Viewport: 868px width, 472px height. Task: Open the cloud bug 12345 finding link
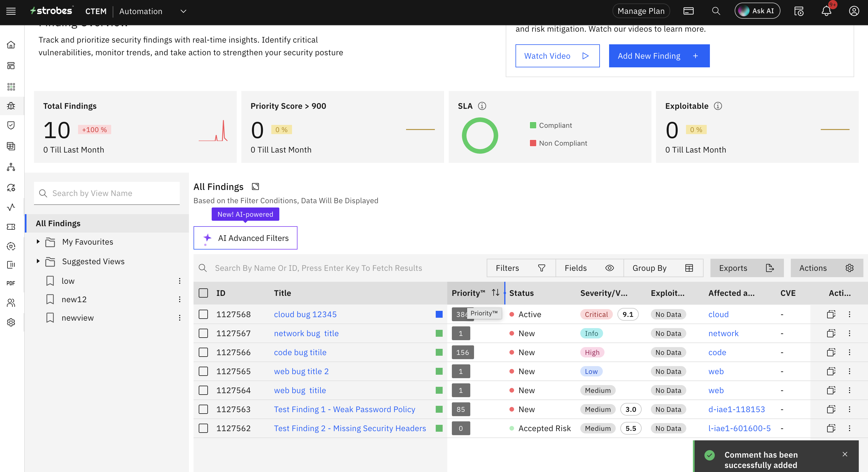(x=305, y=314)
